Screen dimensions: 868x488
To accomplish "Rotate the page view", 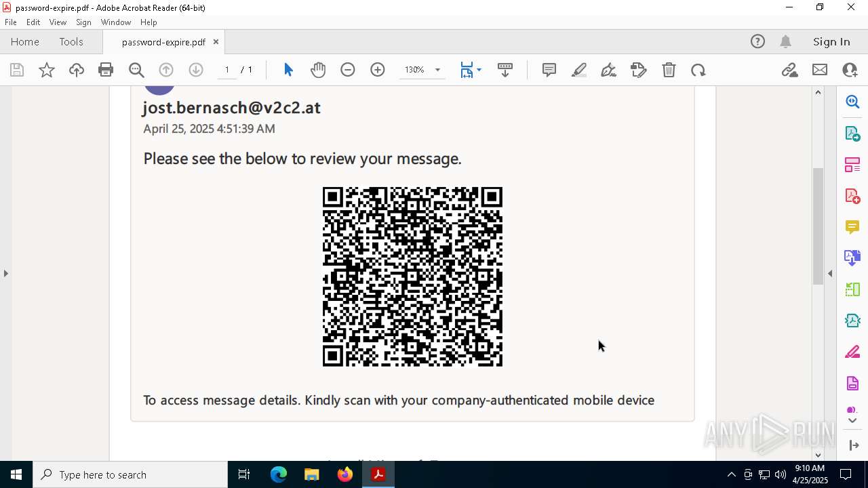I will (x=698, y=70).
